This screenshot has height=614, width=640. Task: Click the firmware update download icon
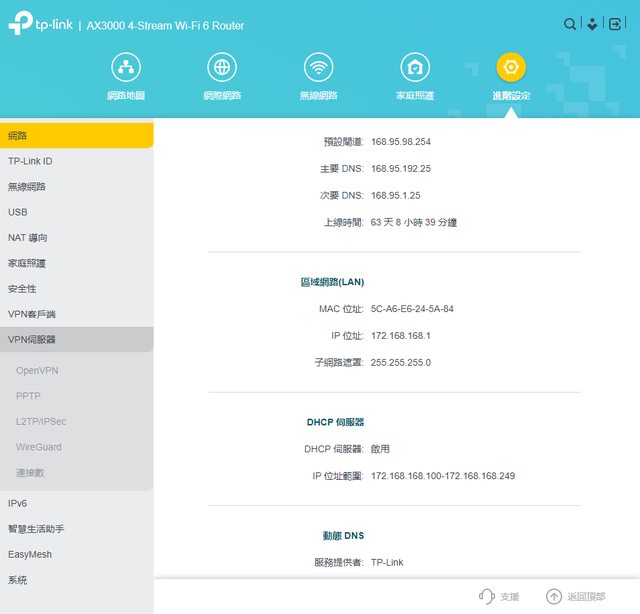(592, 24)
